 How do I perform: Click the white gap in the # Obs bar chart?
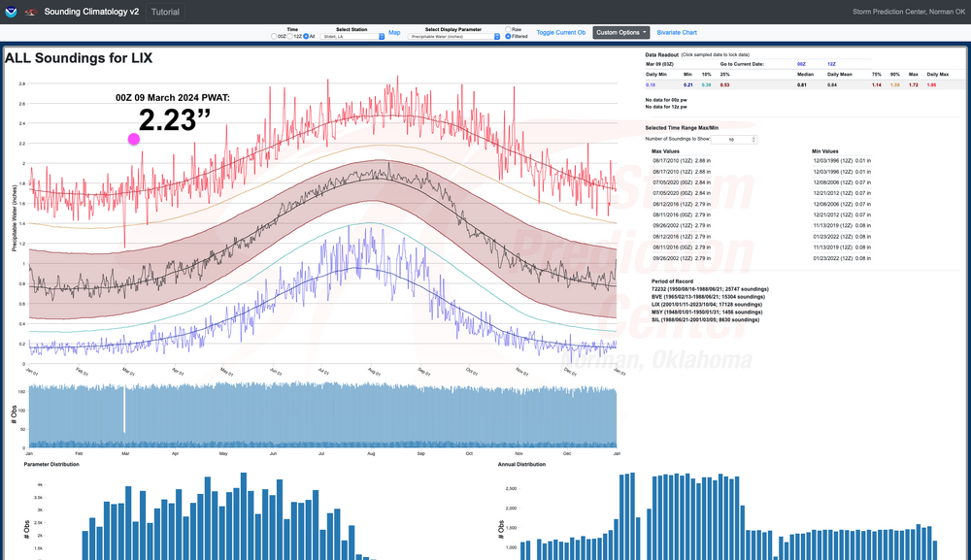pyautogui.click(x=124, y=410)
